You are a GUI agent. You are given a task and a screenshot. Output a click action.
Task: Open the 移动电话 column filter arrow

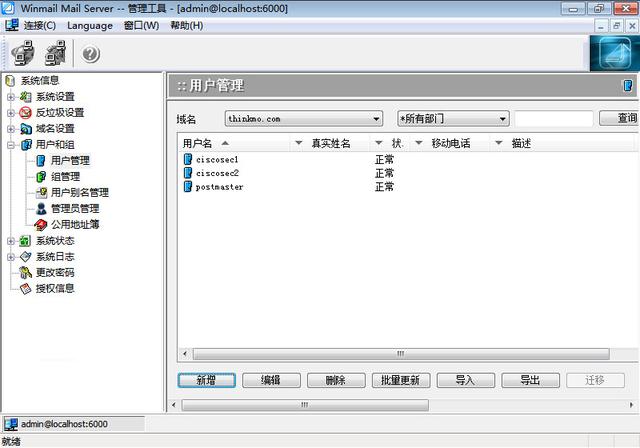click(x=419, y=143)
